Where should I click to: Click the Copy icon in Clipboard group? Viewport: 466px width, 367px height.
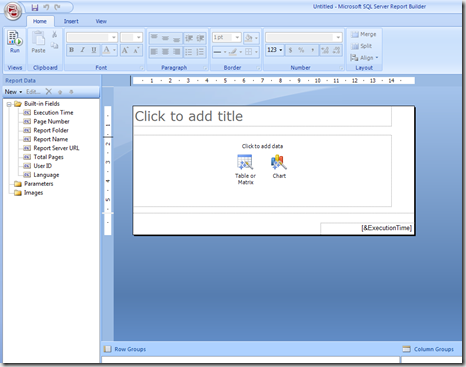pos(54,46)
